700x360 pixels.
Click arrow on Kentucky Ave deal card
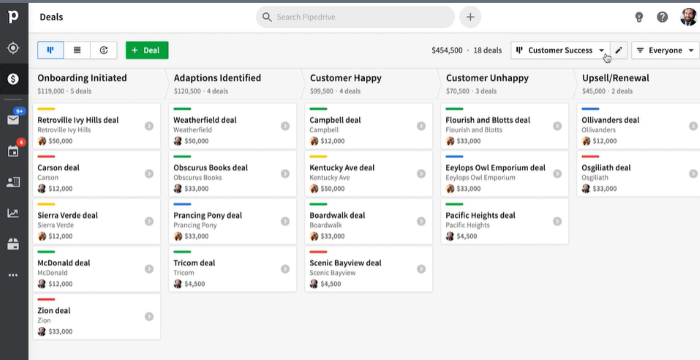421,174
